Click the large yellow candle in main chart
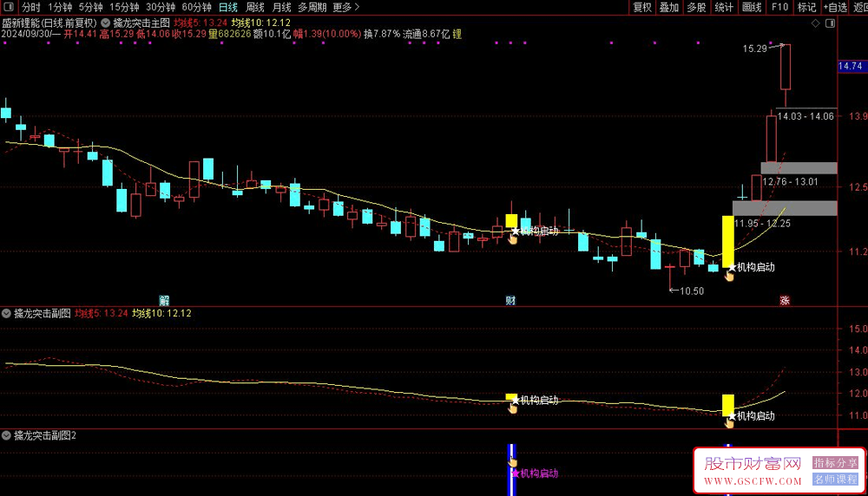 pos(728,242)
